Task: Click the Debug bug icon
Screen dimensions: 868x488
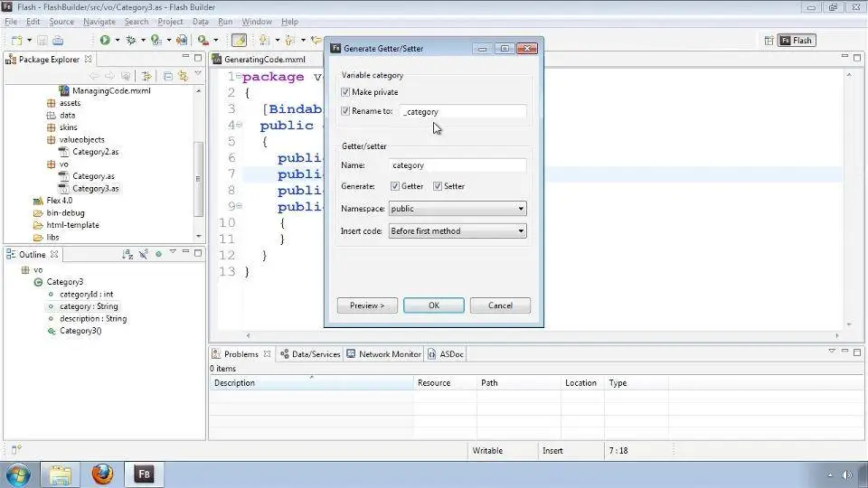Action: (x=131, y=40)
